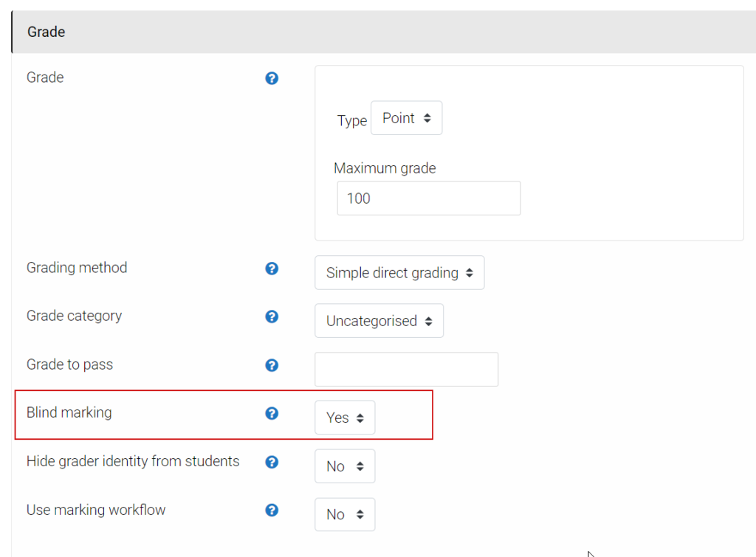Image resolution: width=756 pixels, height=557 pixels.
Task: Click inside the Maximum grade field
Action: click(428, 198)
